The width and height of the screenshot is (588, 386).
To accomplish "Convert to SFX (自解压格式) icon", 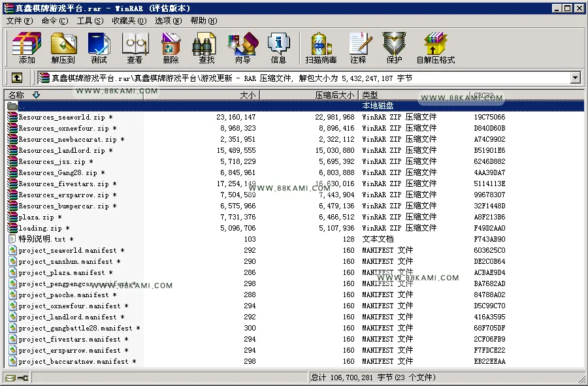I will click(436, 48).
